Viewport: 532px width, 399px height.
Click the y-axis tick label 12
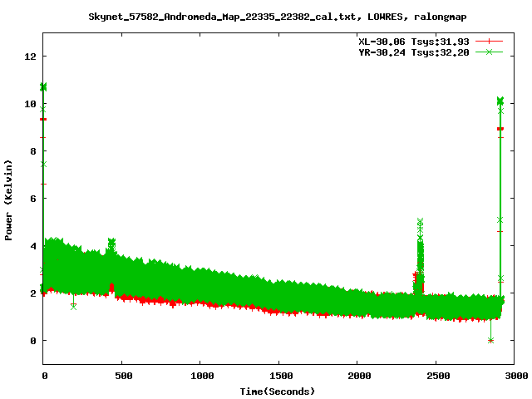30,57
